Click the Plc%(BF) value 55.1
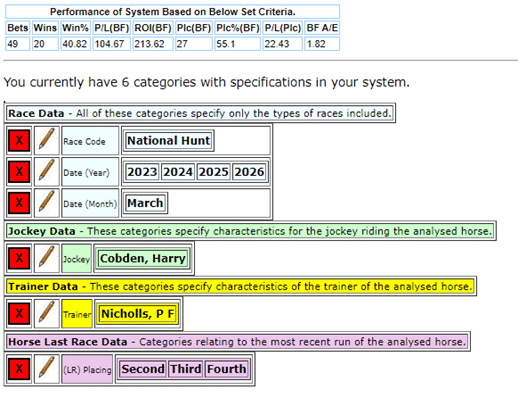Screen dimensions: 518x398 238,44
